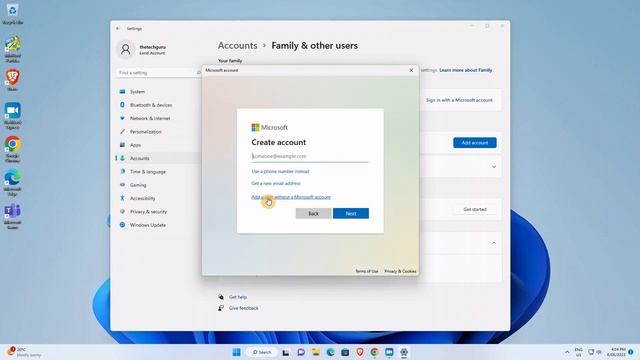Click the ENG US language indicator
The height and width of the screenshot is (360, 640).
click(578, 352)
